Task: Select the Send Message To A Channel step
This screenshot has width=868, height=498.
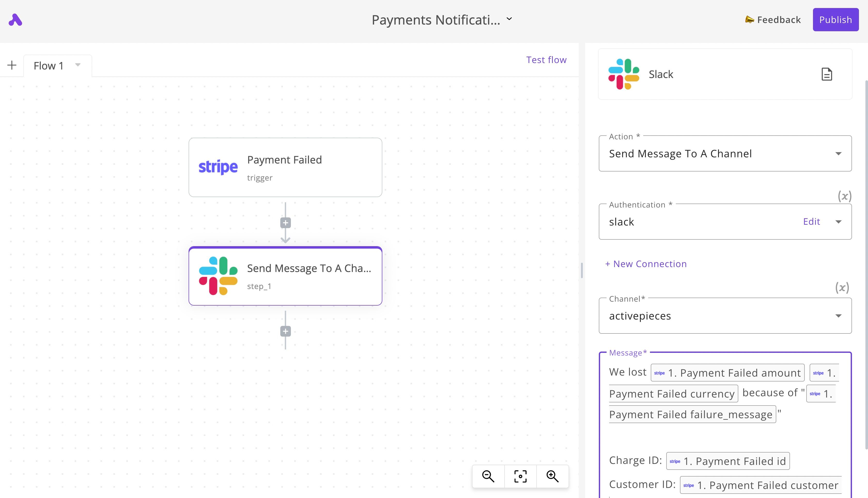Action: 285,276
